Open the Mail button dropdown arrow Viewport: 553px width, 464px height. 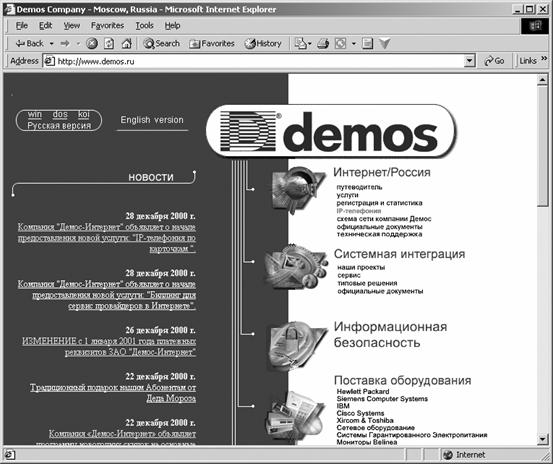[x=310, y=44]
